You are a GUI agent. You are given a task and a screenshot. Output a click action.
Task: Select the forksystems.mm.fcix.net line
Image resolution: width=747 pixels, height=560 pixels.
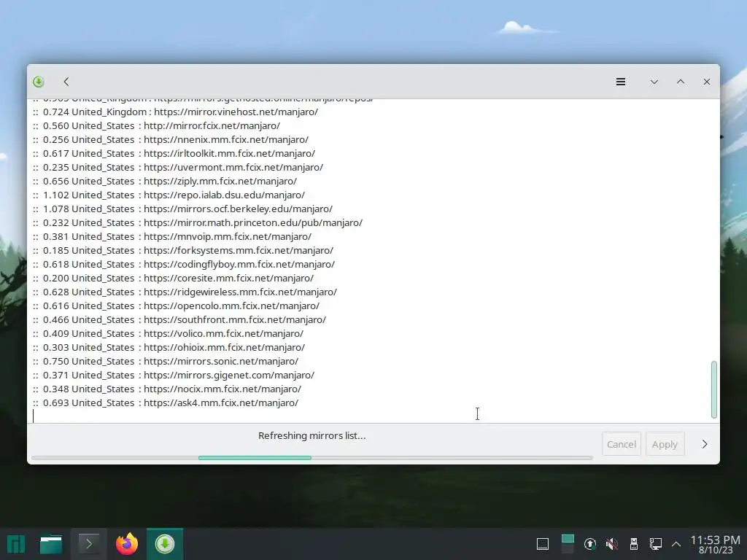[183, 250]
